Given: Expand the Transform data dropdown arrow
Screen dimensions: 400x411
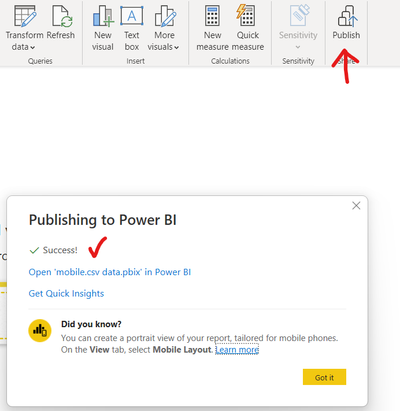Looking at the screenshot, I should point(33,48).
